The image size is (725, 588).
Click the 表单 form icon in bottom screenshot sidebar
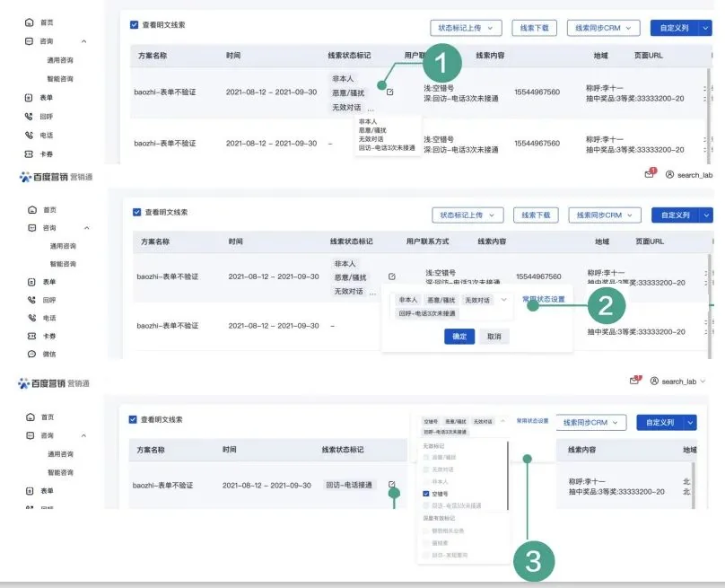(x=30, y=491)
